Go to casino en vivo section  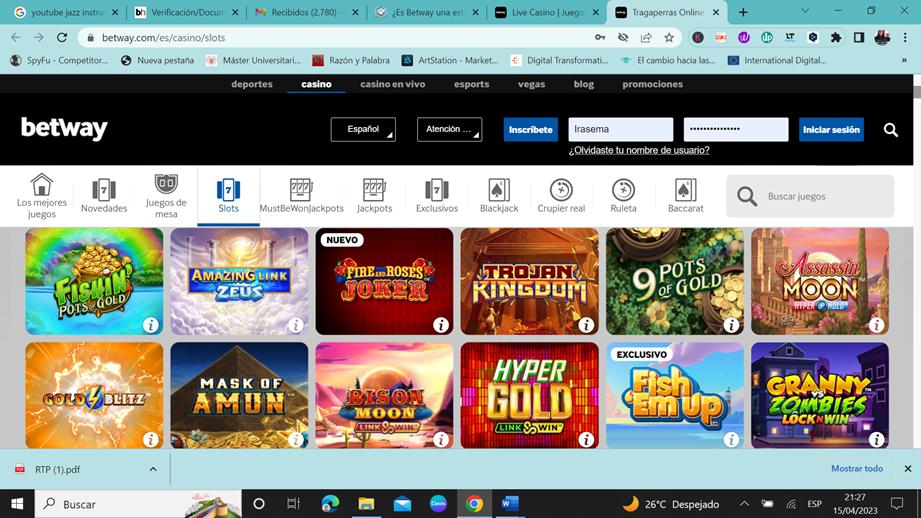(392, 84)
